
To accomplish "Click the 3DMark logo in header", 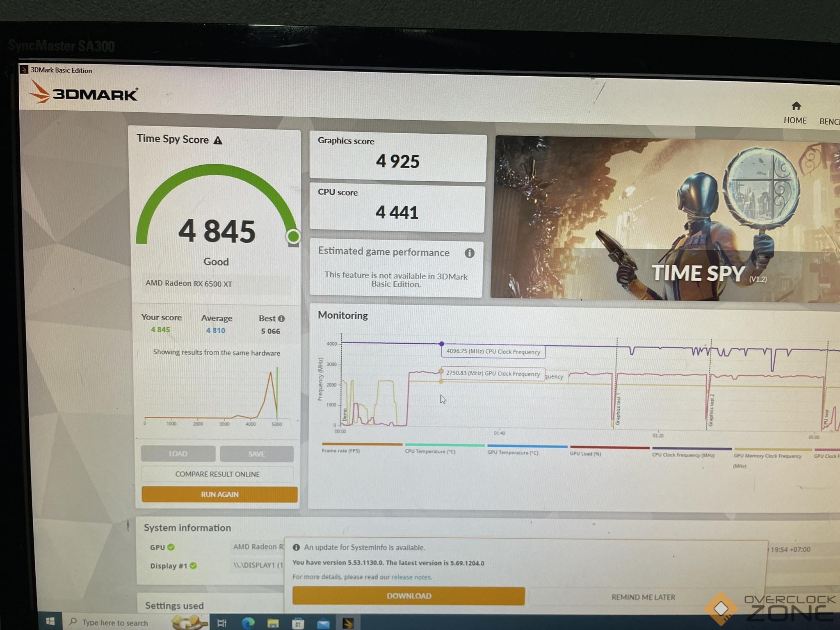I will coord(83,92).
